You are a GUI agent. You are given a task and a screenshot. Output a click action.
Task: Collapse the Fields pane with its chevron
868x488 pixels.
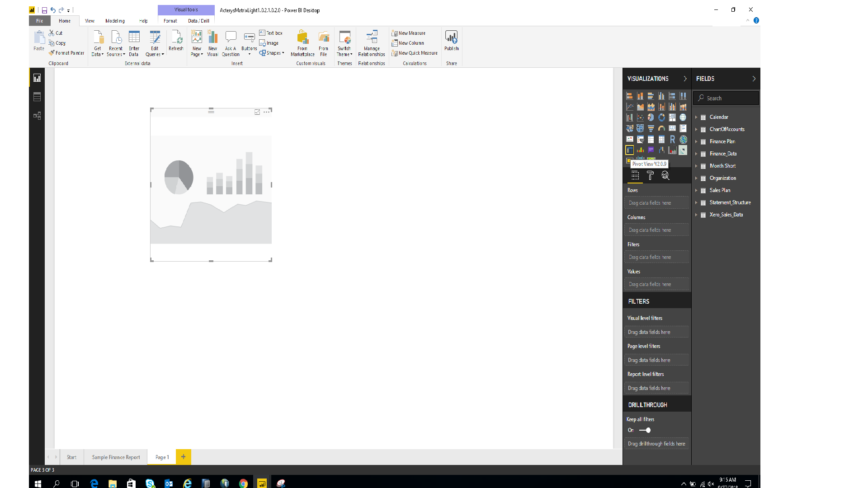(x=754, y=79)
